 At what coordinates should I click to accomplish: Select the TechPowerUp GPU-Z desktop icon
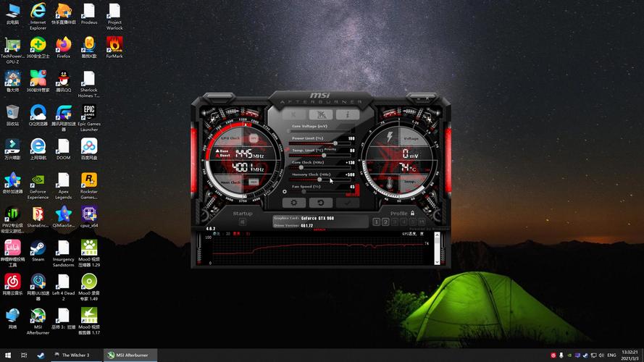(x=12, y=50)
